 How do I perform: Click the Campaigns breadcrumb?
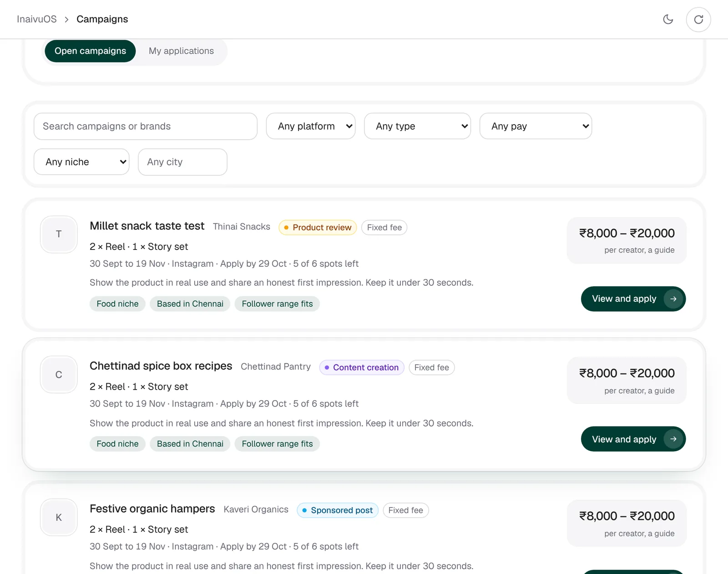coord(102,19)
